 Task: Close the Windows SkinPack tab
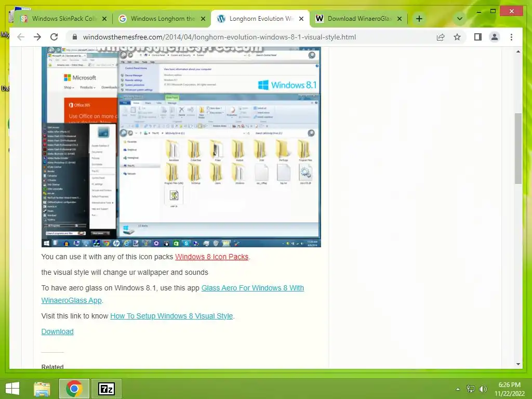[104, 19]
